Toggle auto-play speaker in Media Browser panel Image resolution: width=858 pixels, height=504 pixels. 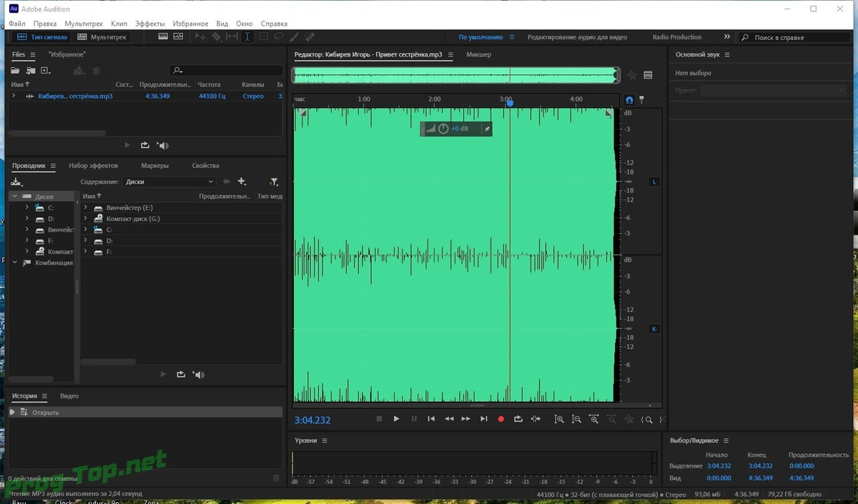(x=198, y=375)
